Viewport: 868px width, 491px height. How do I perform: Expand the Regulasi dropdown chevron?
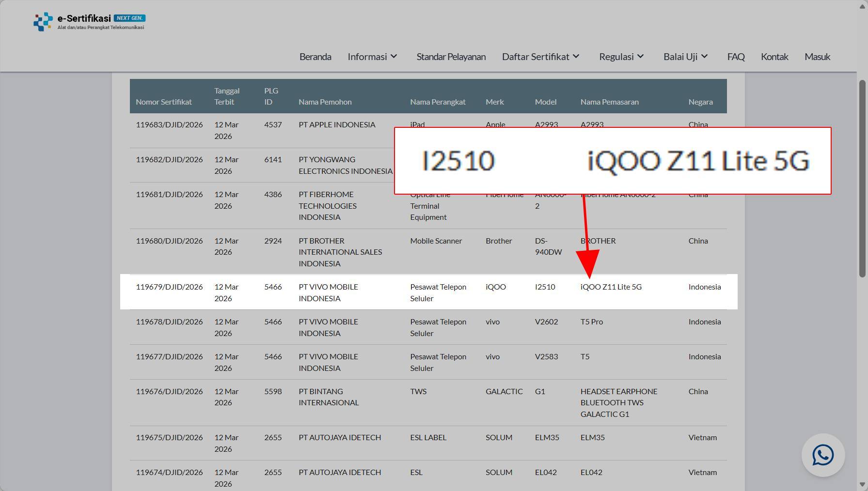tap(640, 57)
